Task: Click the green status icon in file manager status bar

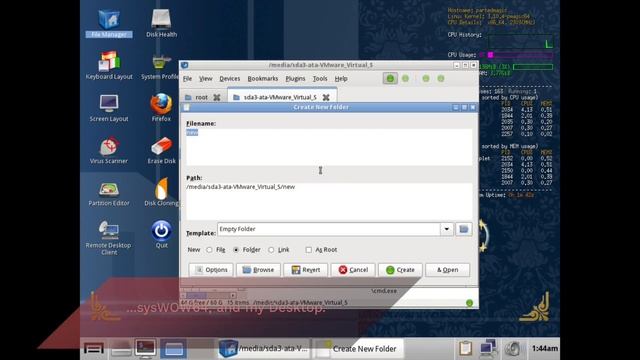Action: coord(469,302)
